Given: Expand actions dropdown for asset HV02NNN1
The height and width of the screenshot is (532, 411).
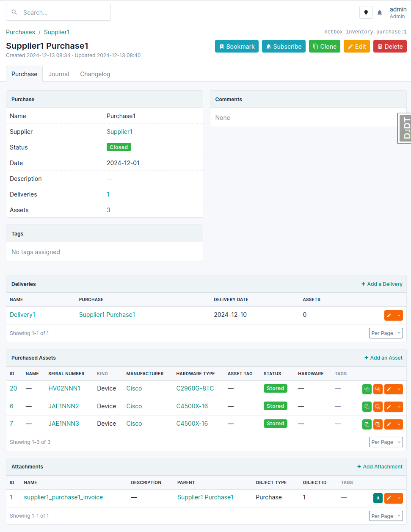Looking at the screenshot, I should point(399,389).
